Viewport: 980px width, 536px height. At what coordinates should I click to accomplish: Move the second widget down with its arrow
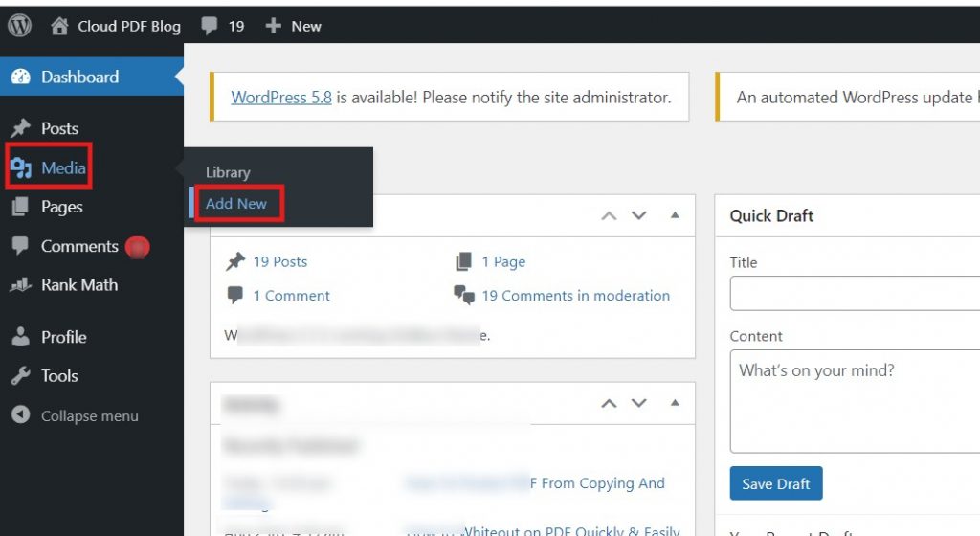click(638, 403)
